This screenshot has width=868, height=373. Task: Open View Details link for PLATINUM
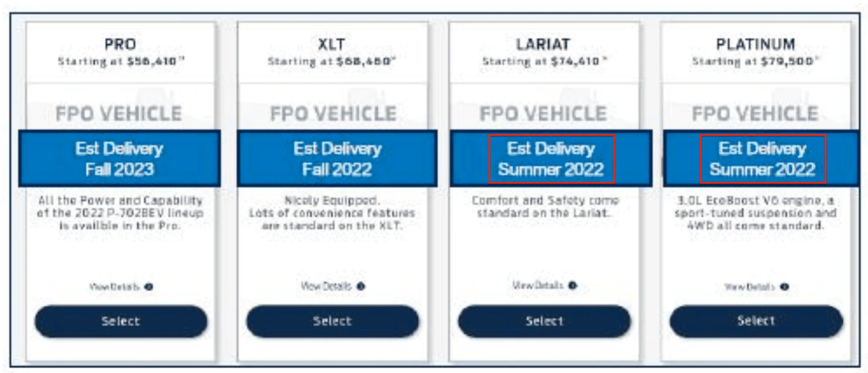(749, 287)
